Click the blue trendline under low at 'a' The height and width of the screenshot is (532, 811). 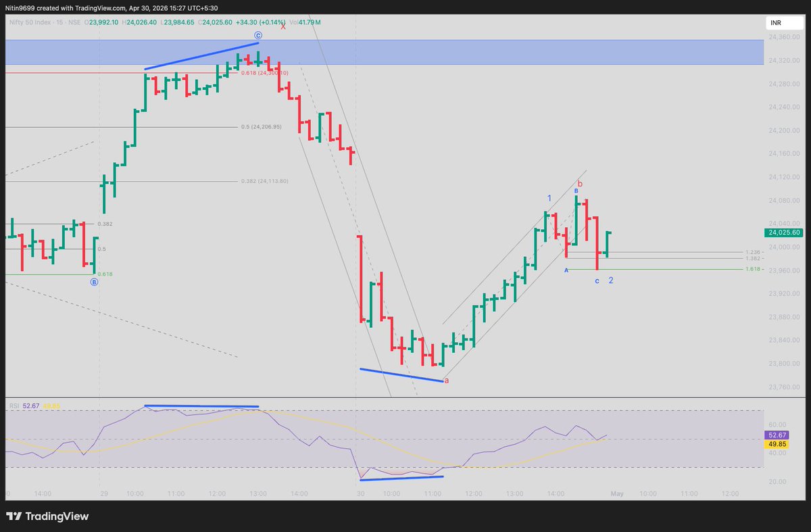[401, 375]
